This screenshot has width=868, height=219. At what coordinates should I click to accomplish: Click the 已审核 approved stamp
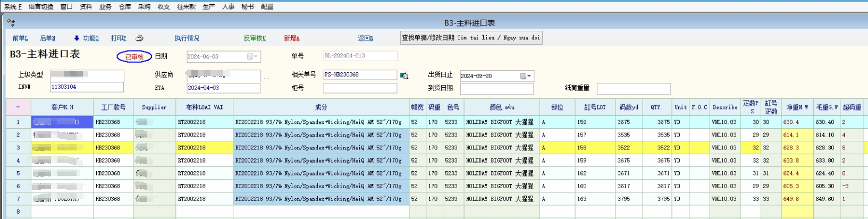pyautogui.click(x=134, y=57)
